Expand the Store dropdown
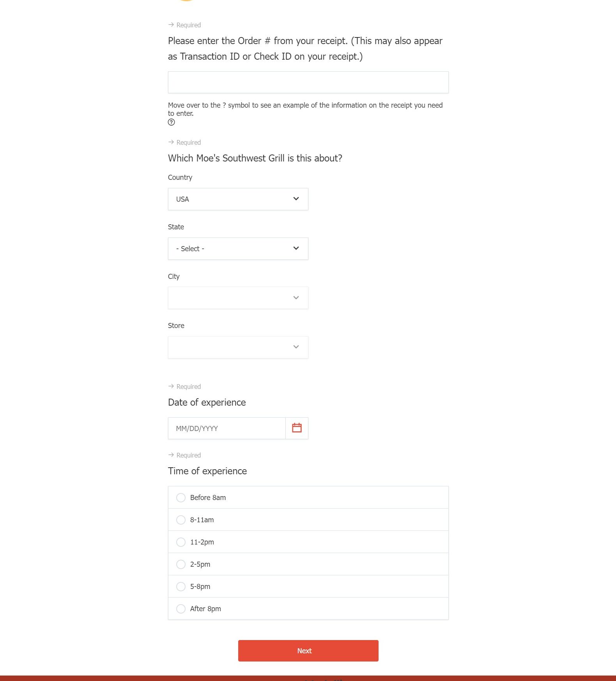The height and width of the screenshot is (681, 616). [238, 347]
